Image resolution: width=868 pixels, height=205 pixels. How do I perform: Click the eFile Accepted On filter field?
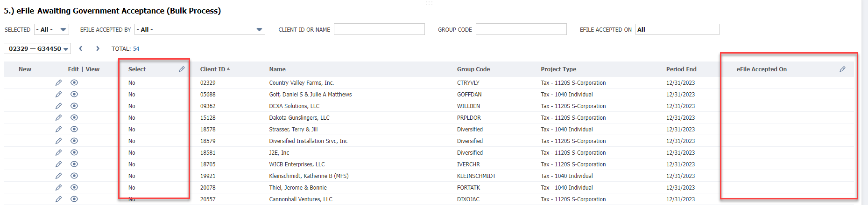[677, 29]
